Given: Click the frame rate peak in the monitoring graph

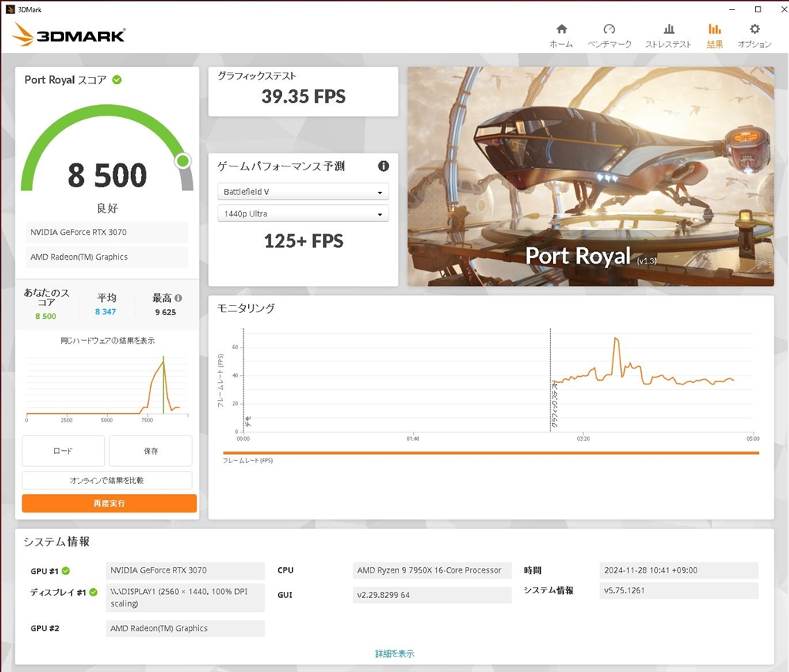Looking at the screenshot, I should [616, 339].
